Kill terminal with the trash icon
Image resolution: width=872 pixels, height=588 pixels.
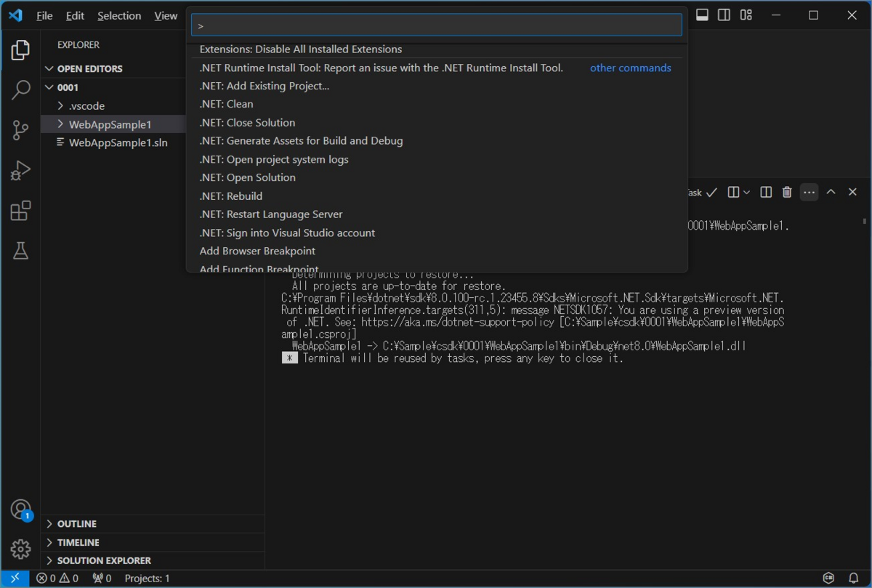[787, 192]
